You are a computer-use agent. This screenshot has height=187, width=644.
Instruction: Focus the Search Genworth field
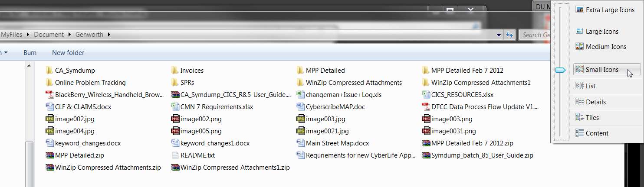(x=535, y=35)
